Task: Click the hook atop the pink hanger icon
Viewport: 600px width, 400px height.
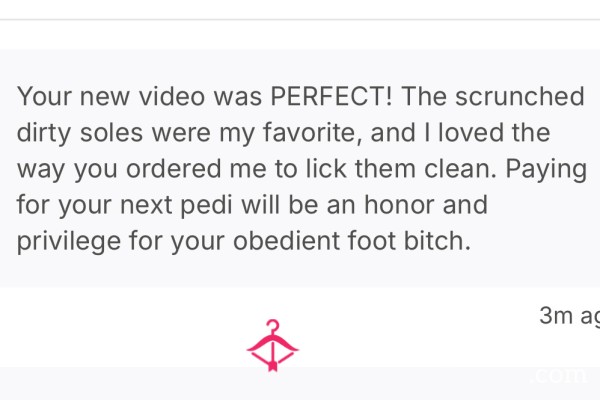Action: click(x=273, y=326)
